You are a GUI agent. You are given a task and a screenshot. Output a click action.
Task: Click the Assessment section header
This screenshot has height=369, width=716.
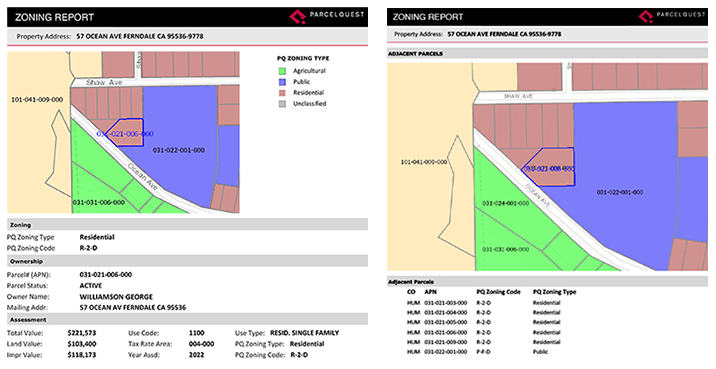pyautogui.click(x=187, y=320)
